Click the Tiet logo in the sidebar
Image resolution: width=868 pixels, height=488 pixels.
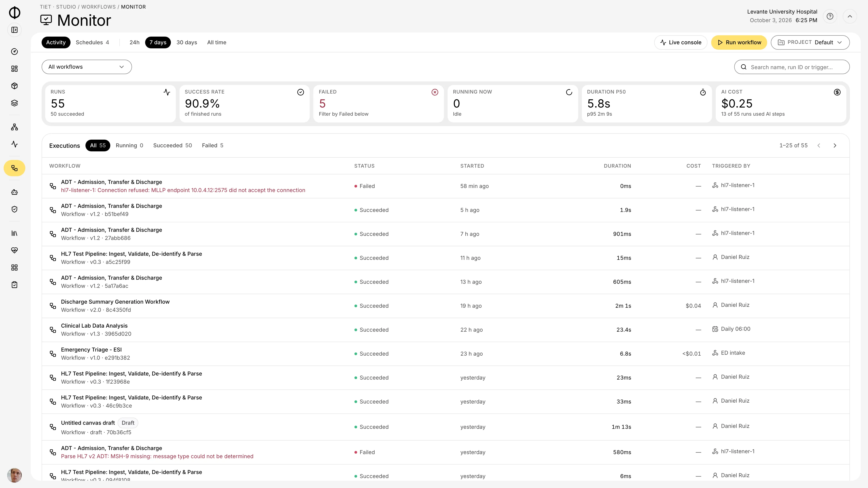point(14,12)
